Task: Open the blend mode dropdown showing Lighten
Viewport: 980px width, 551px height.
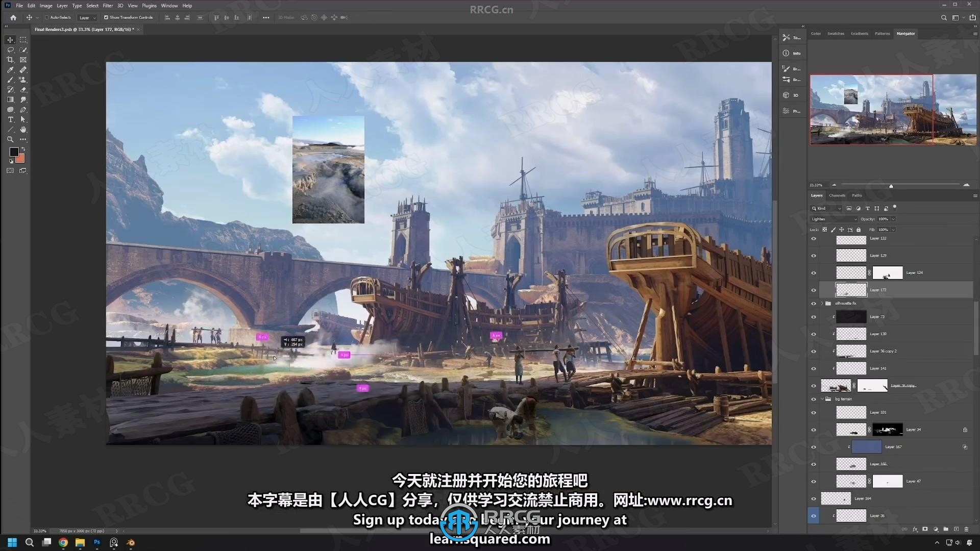Action: click(834, 219)
